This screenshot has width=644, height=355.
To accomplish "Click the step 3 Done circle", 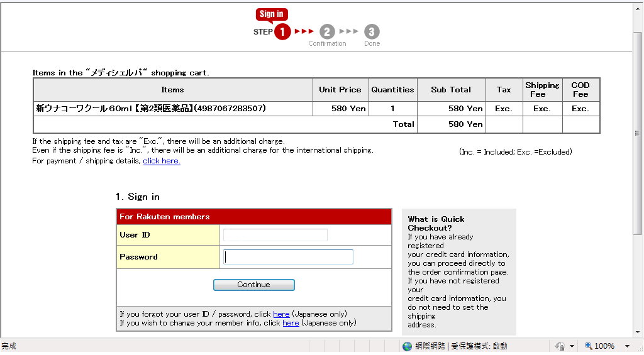I will pos(372,31).
